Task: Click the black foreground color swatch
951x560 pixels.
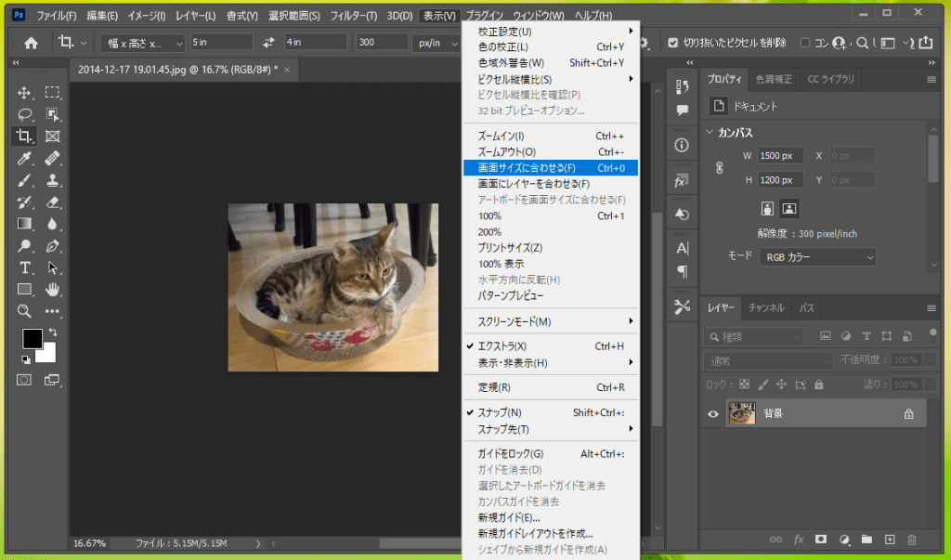Action: click(x=33, y=339)
